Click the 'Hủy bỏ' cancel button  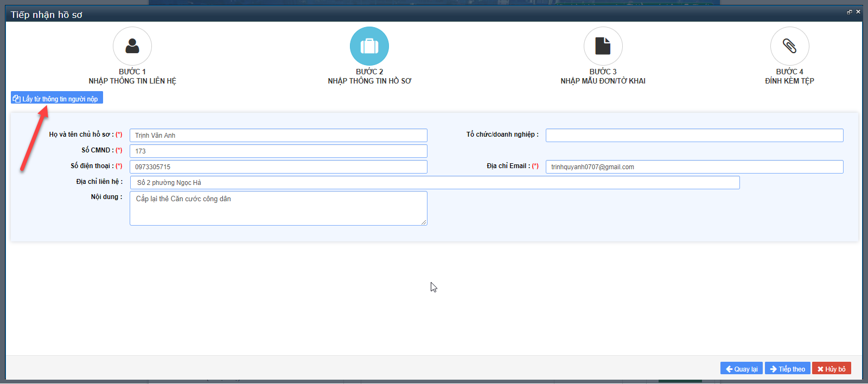click(831, 369)
